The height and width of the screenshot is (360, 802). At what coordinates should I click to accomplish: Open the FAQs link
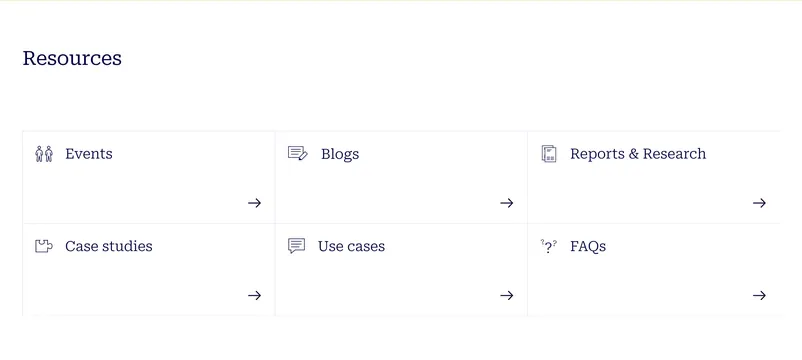pos(588,246)
